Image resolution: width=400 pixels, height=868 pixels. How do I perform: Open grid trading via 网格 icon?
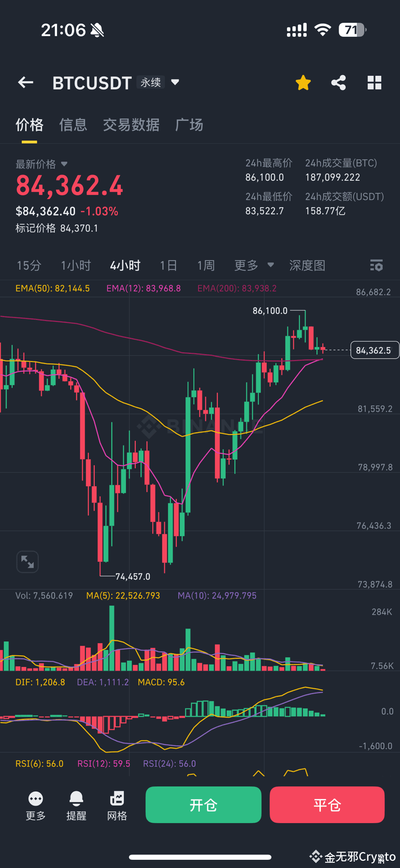116,805
